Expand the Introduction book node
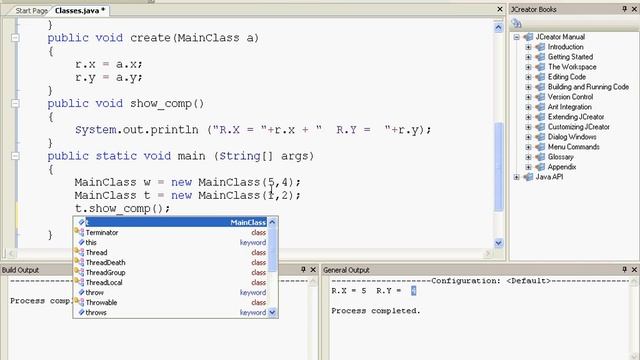640x360 pixels. point(528,47)
